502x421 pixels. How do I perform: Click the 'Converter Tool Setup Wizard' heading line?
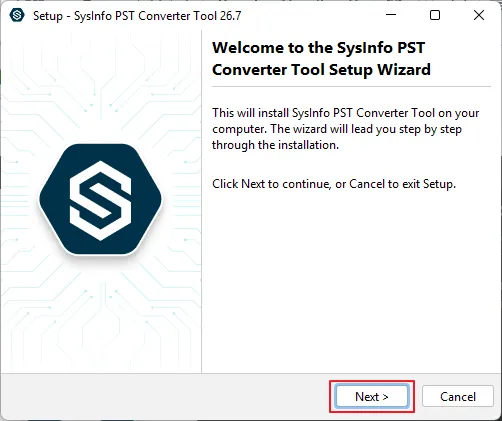point(321,70)
